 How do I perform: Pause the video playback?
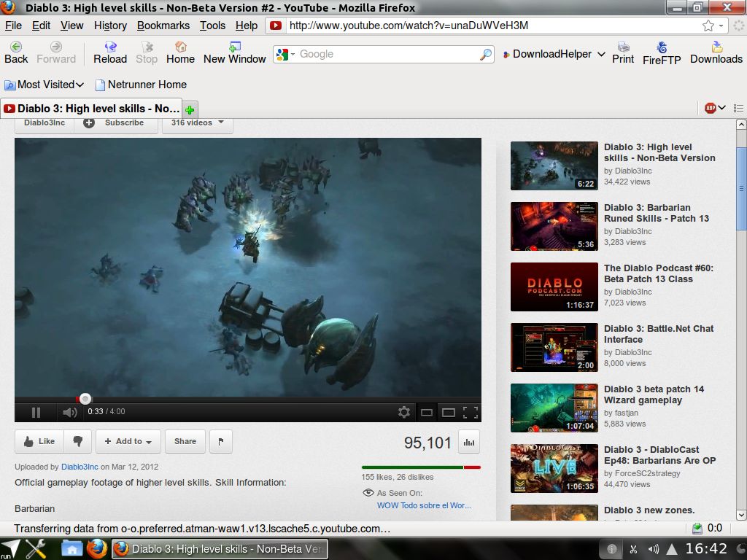click(36, 413)
